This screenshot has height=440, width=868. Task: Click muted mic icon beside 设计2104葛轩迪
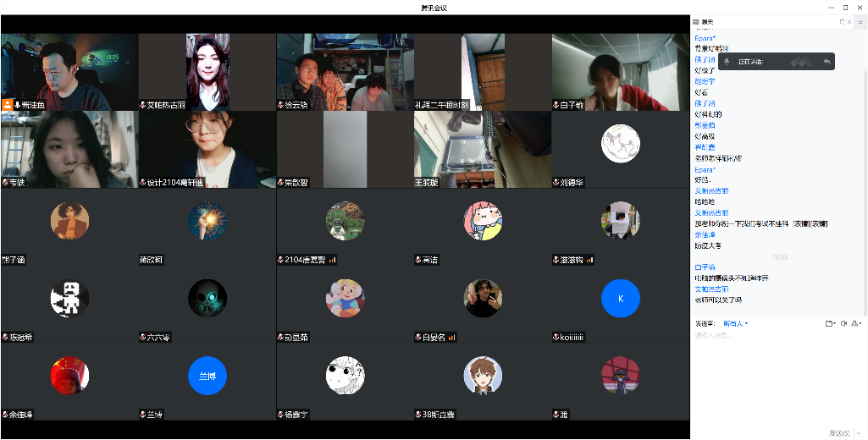(x=143, y=182)
